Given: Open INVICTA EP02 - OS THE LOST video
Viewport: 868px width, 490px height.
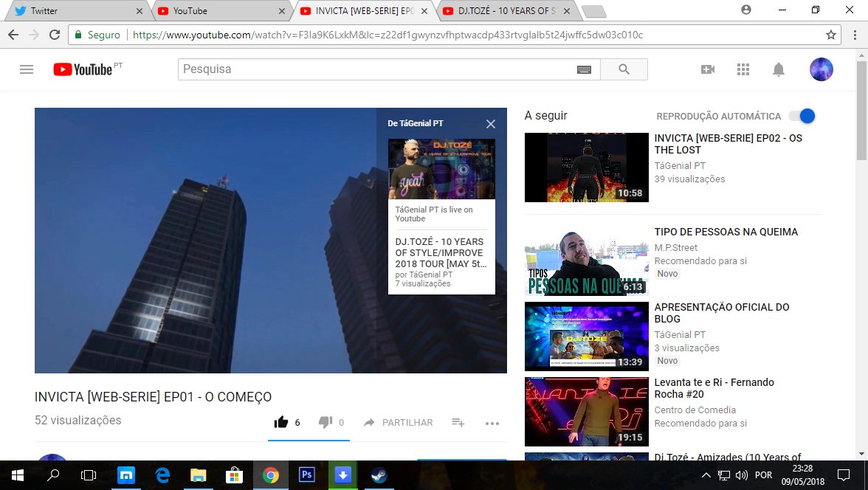Looking at the screenshot, I should click(x=728, y=144).
